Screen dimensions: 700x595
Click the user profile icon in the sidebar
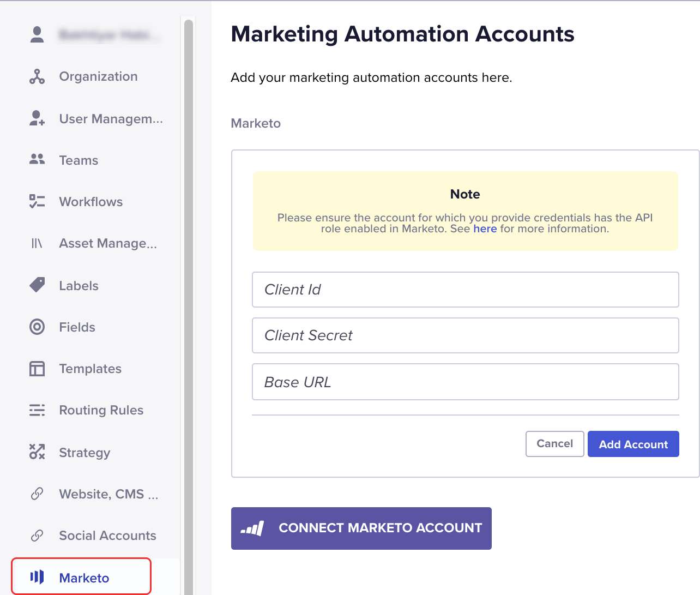coord(37,34)
